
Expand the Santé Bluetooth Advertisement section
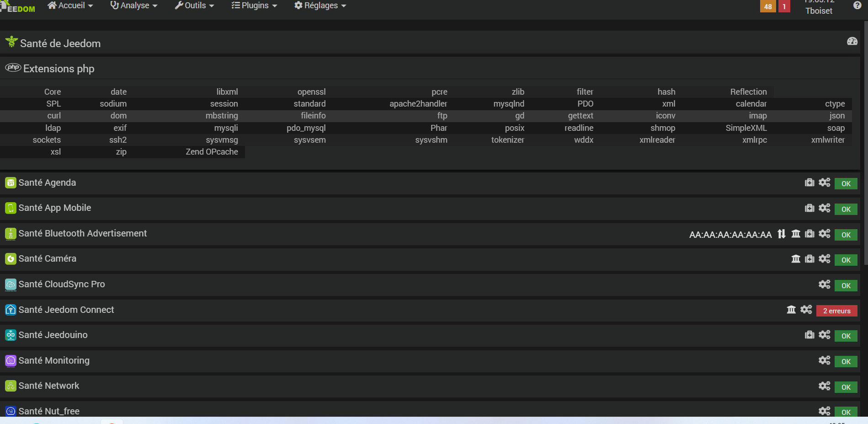click(x=83, y=233)
